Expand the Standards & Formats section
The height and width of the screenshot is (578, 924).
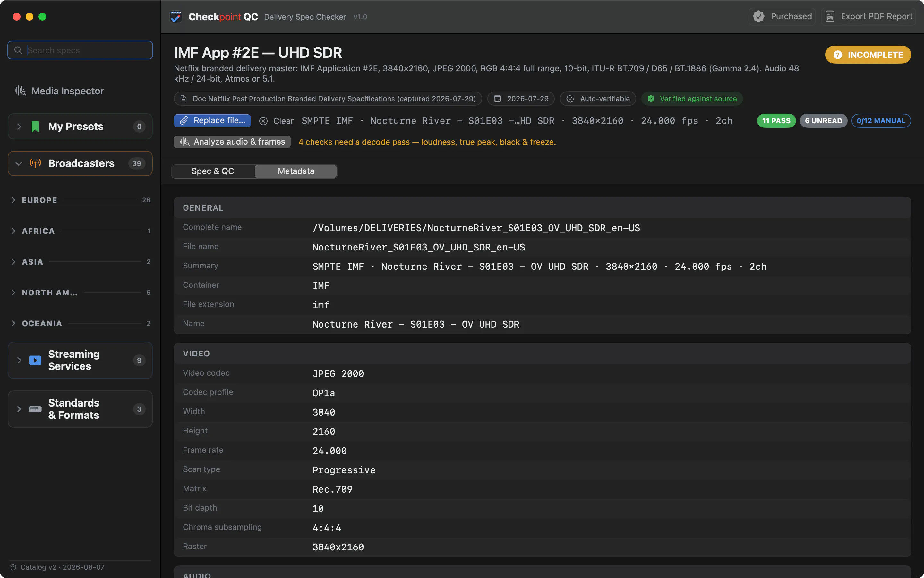point(19,409)
